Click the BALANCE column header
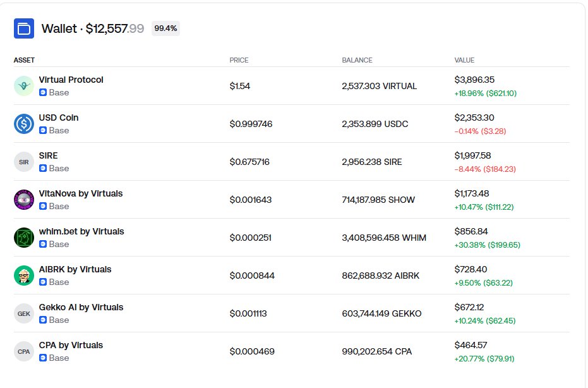588x388 pixels. (x=357, y=60)
